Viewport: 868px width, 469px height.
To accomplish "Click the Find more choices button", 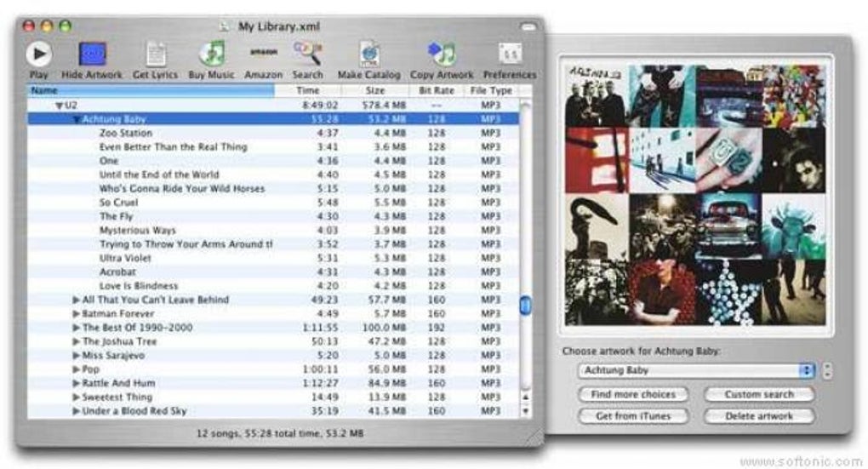I will (633, 394).
